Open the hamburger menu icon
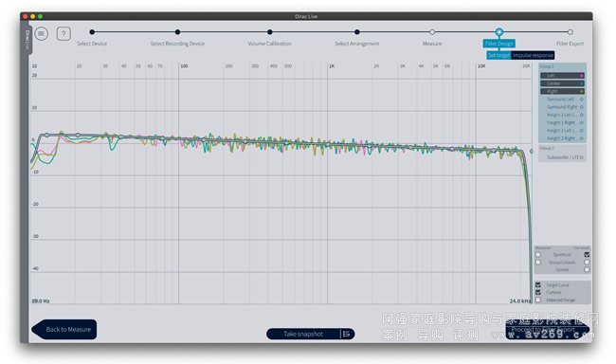Screen dimensions: 616x364 point(42,34)
